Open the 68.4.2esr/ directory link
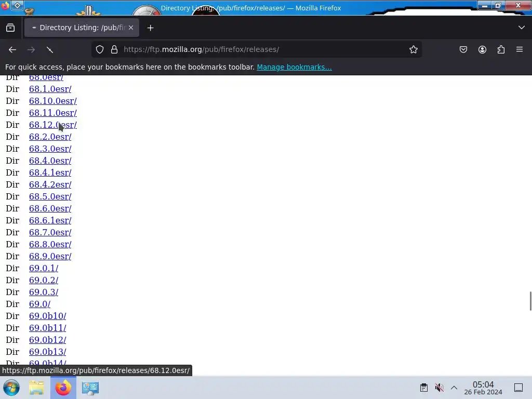This screenshot has width=532, height=399. pos(50,184)
